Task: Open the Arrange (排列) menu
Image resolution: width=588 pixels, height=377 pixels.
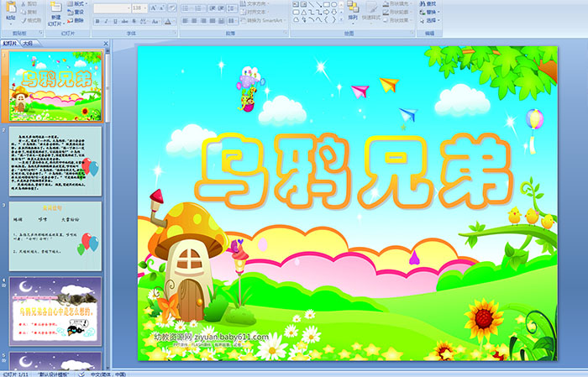Action: click(x=353, y=11)
